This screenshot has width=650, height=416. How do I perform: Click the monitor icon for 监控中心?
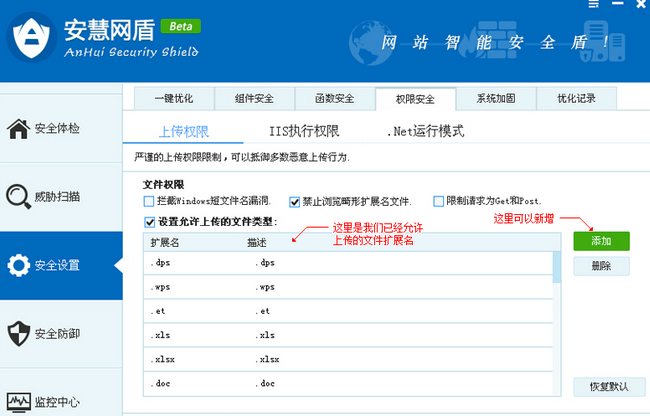pyautogui.click(x=19, y=402)
